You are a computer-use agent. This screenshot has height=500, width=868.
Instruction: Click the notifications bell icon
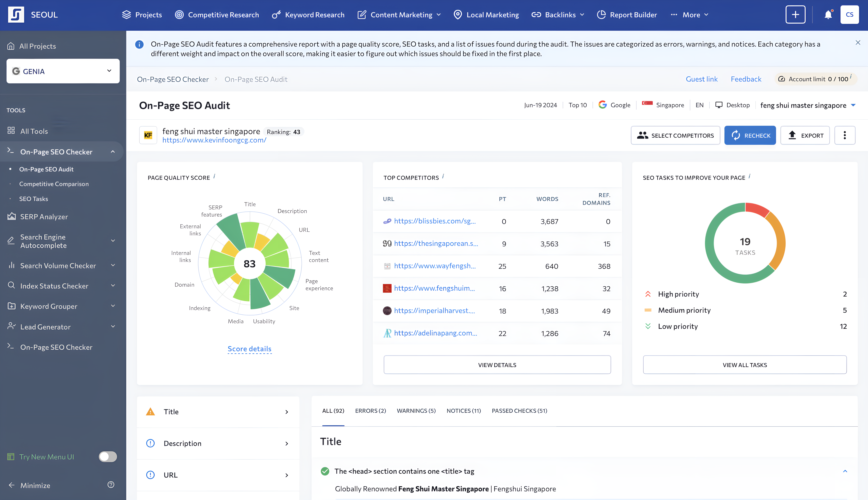(x=828, y=15)
